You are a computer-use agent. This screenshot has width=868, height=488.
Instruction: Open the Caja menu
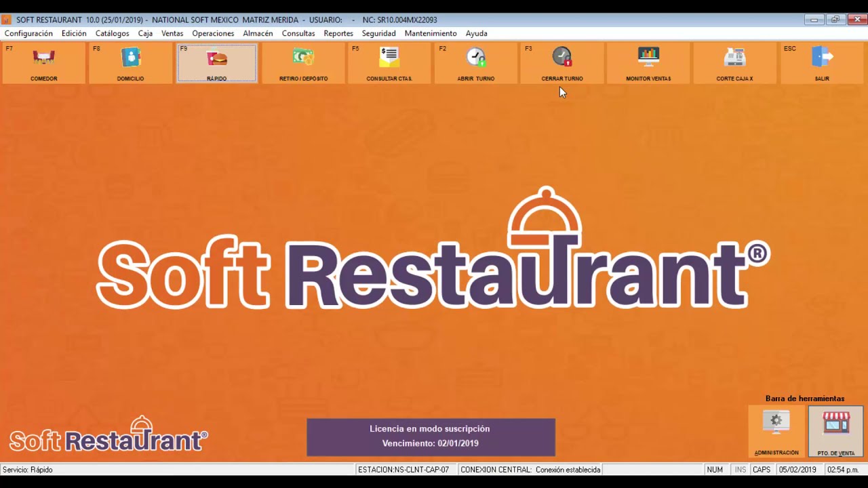click(145, 33)
